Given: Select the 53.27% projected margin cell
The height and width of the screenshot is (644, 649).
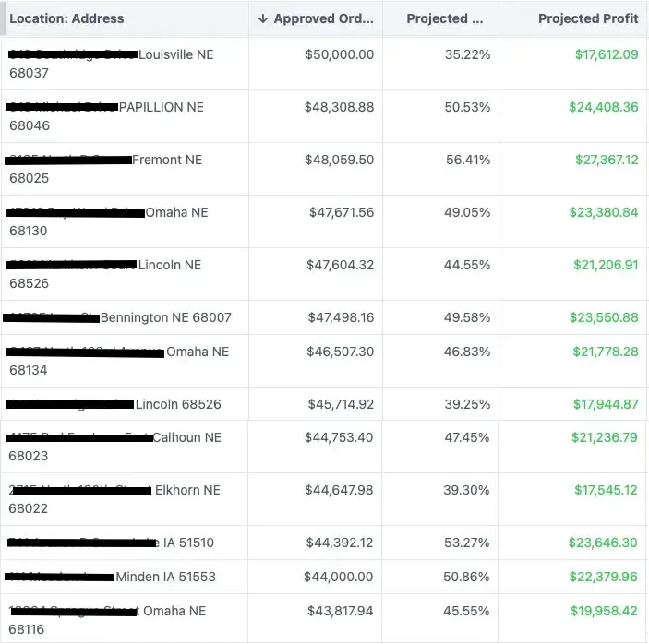Looking at the screenshot, I should tap(466, 543).
